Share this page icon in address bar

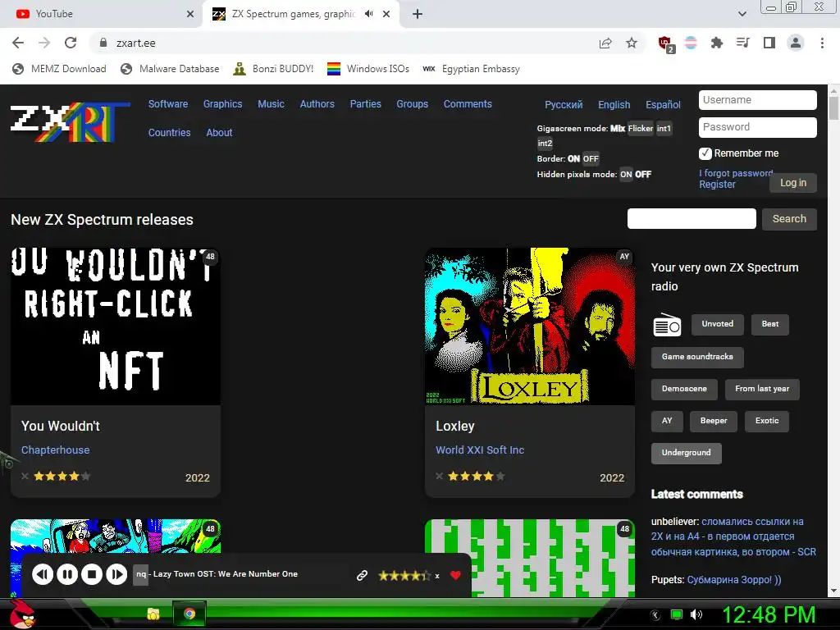(605, 43)
